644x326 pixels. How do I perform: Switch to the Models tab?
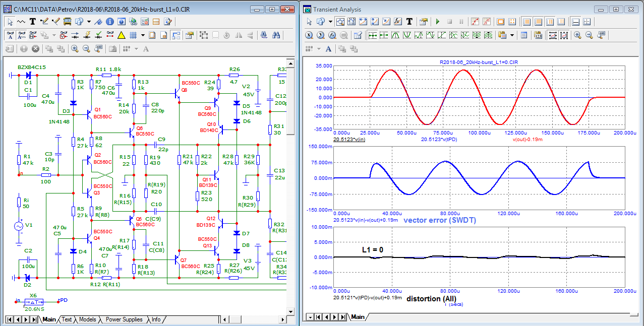click(x=87, y=319)
